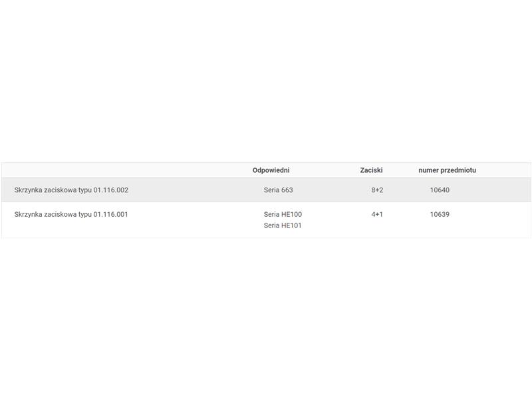Click the Seria HE101 text
This screenshot has height=399, width=532.
283,225
